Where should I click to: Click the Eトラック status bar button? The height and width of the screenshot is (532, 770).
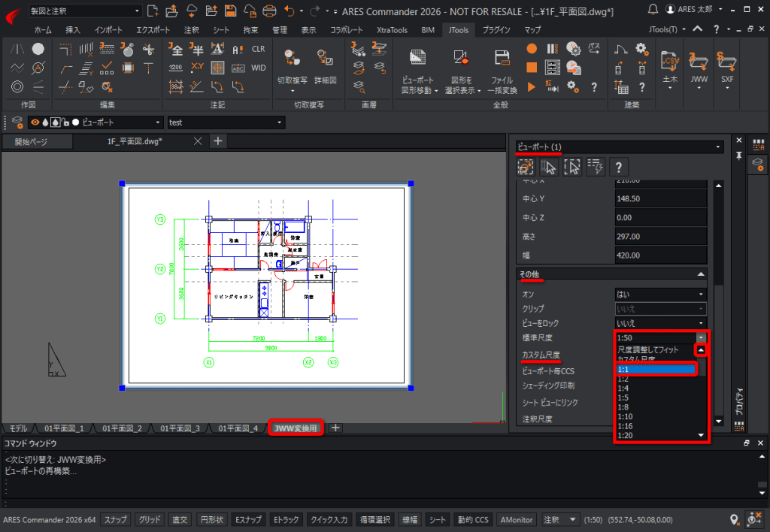pyautogui.click(x=286, y=519)
